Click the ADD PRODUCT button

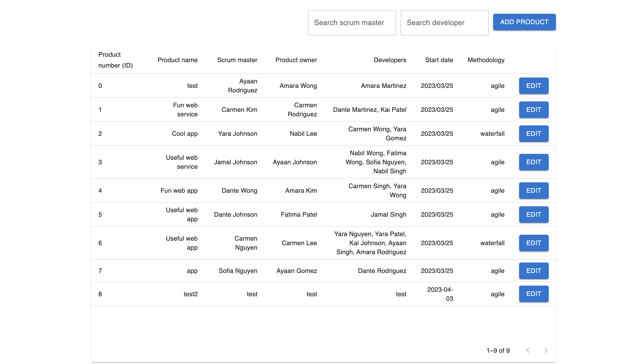point(524,22)
